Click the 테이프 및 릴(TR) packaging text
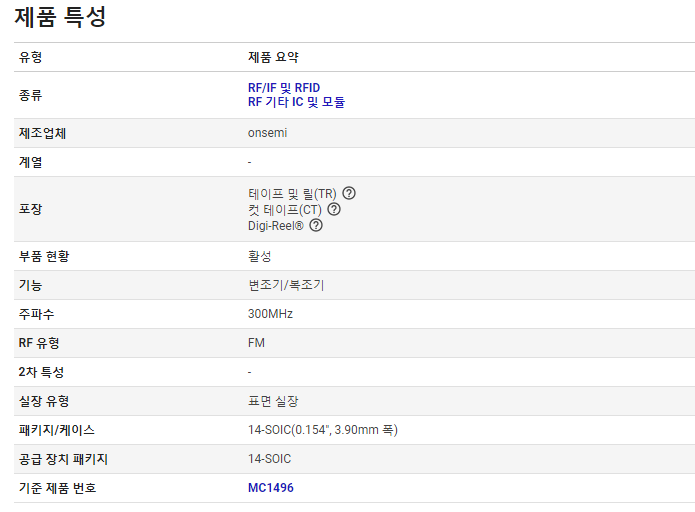The width and height of the screenshot is (695, 512). point(292,193)
